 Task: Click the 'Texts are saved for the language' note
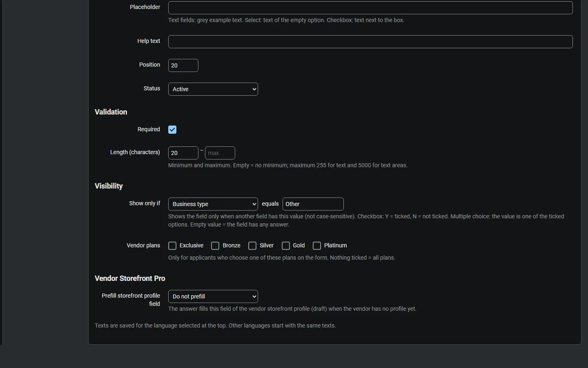[x=215, y=325]
